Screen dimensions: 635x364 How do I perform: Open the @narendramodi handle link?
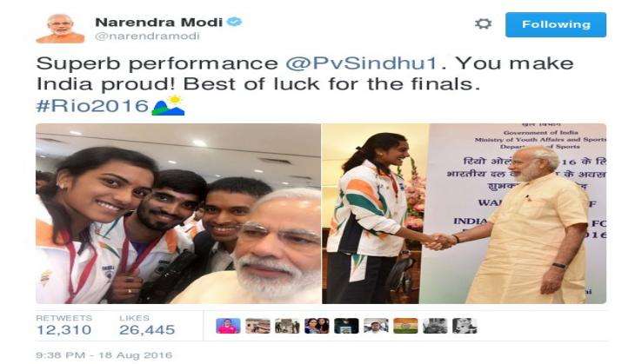click(147, 36)
